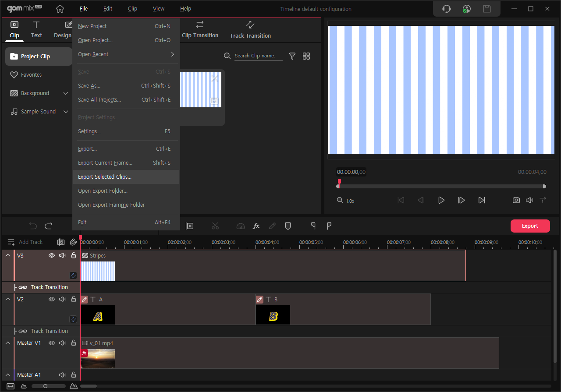Lock the Master V1 track
This screenshot has width=561, height=392.
tap(74, 343)
